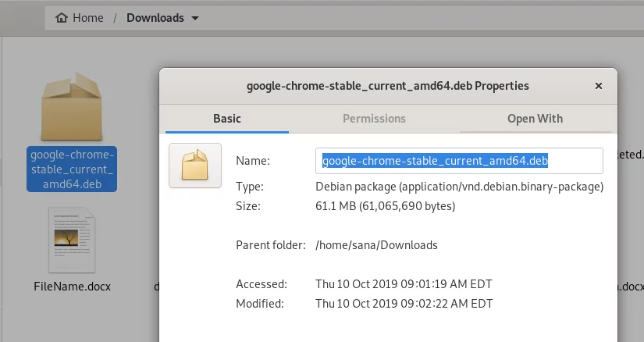Close the Properties dialog
Viewport: 644px width, 342px height.
(x=599, y=86)
